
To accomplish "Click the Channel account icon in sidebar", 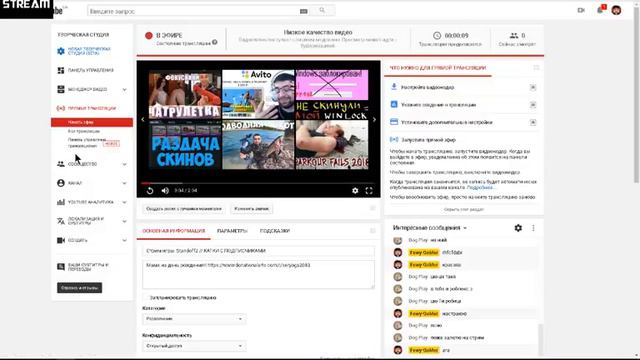I will click(61, 183).
